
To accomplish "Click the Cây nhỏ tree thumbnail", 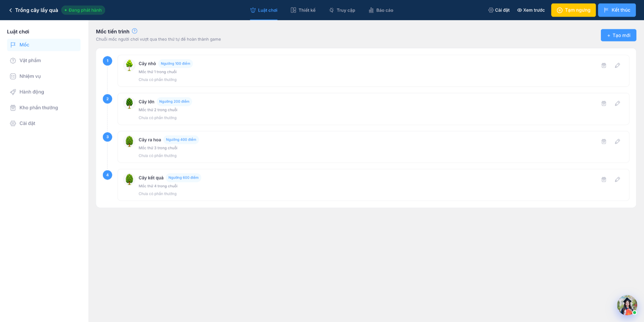I will (129, 65).
